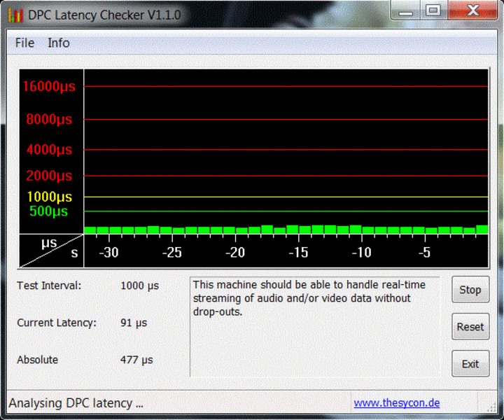This screenshot has height=420, width=504.
Task: Minimize the DPC Latency Checker window
Action: coord(405,10)
